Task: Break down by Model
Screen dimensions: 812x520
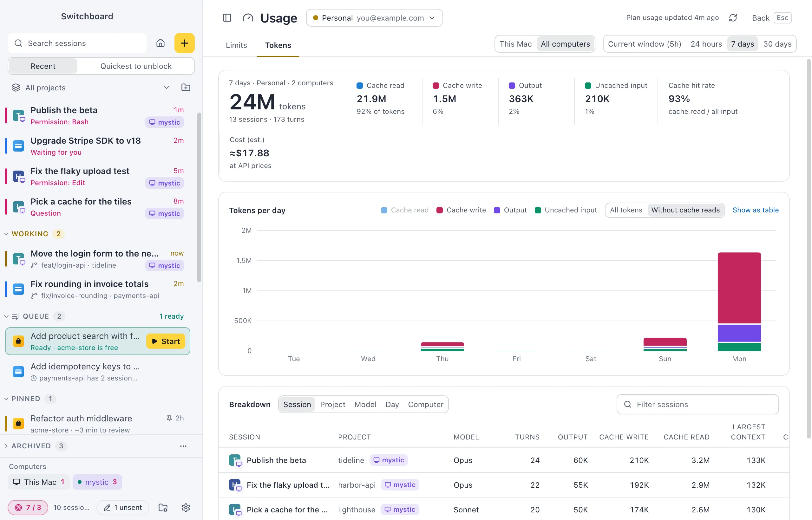Action: click(x=365, y=404)
